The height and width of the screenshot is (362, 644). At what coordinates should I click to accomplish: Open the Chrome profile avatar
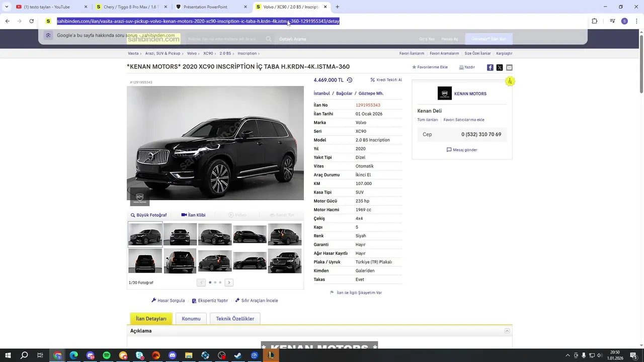[x=624, y=21]
